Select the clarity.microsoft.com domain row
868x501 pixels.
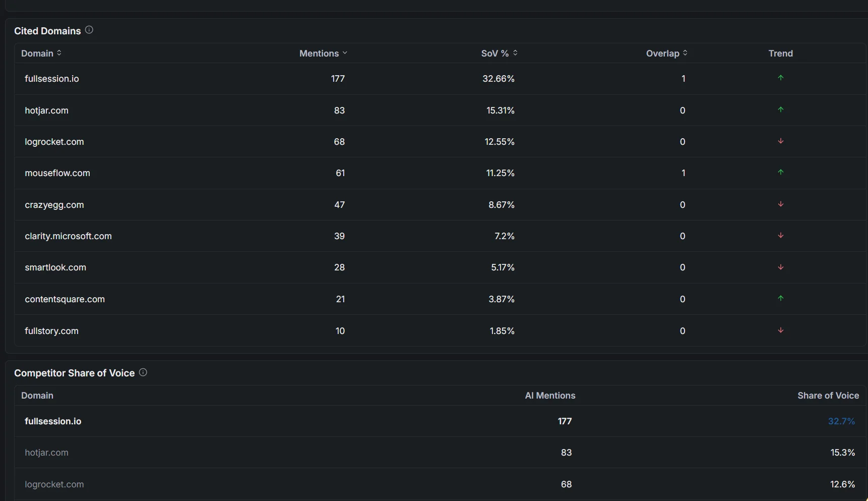[x=440, y=236]
